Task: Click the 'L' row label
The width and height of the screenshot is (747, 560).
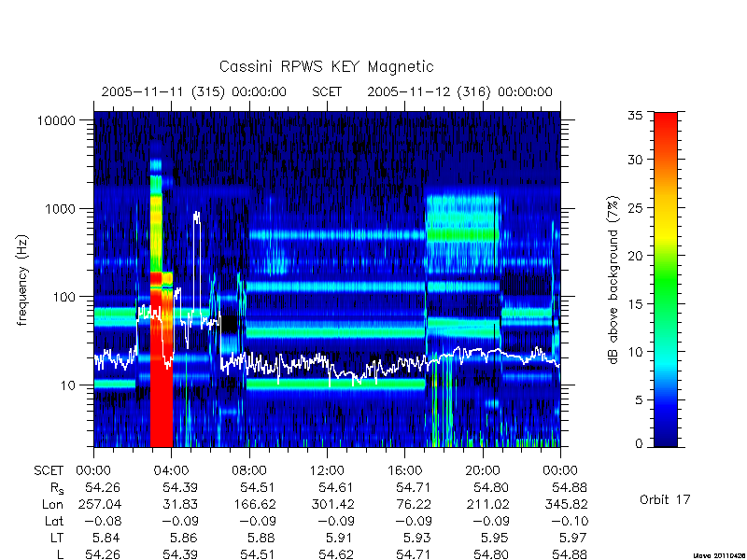Action: coord(60,554)
